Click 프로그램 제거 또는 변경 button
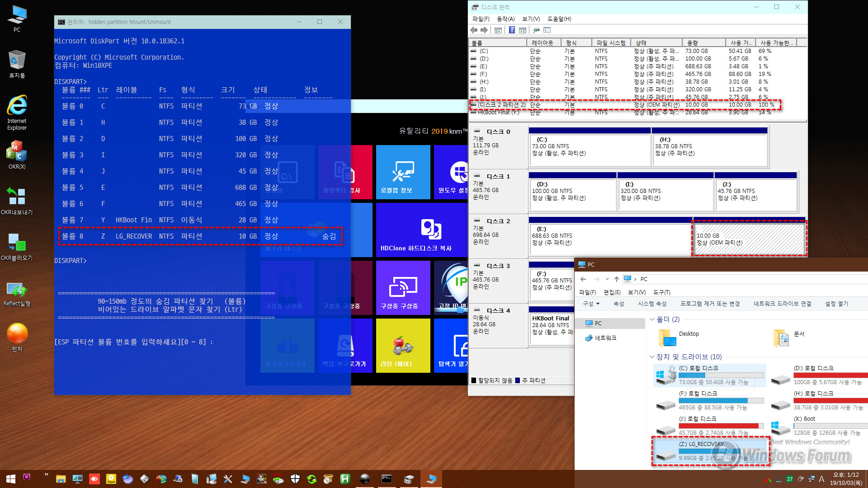868x488 pixels. click(x=710, y=304)
